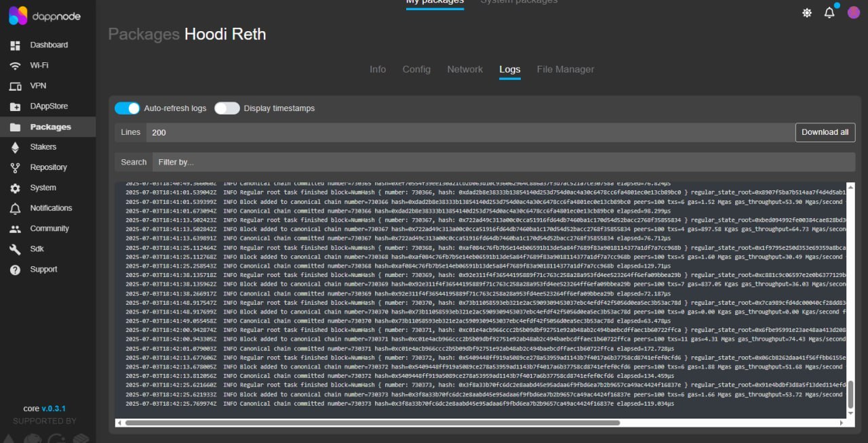Screen dimensions: 868x443
Task: Select the My packages tab
Action: 435,3
